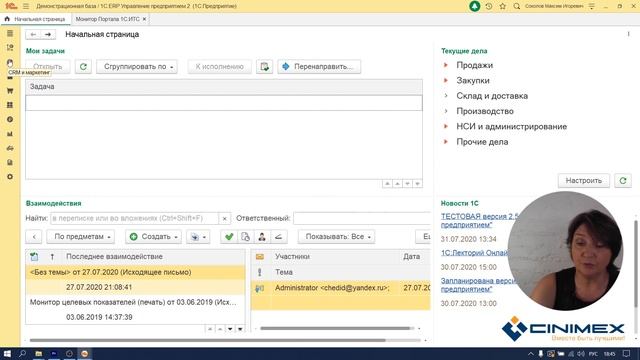Viewport: 640px width, 360px height.
Task: Click the К исполнению button
Action: pyautogui.click(x=219, y=67)
